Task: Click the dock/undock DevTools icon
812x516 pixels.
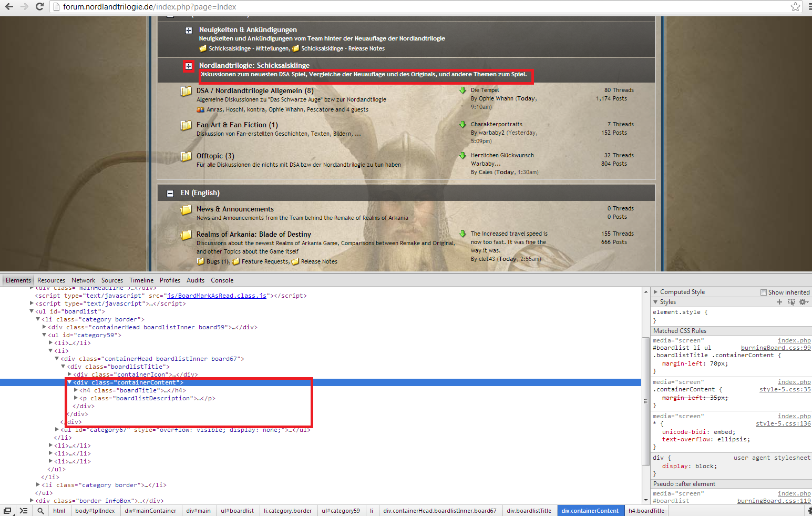Action: [x=7, y=511]
